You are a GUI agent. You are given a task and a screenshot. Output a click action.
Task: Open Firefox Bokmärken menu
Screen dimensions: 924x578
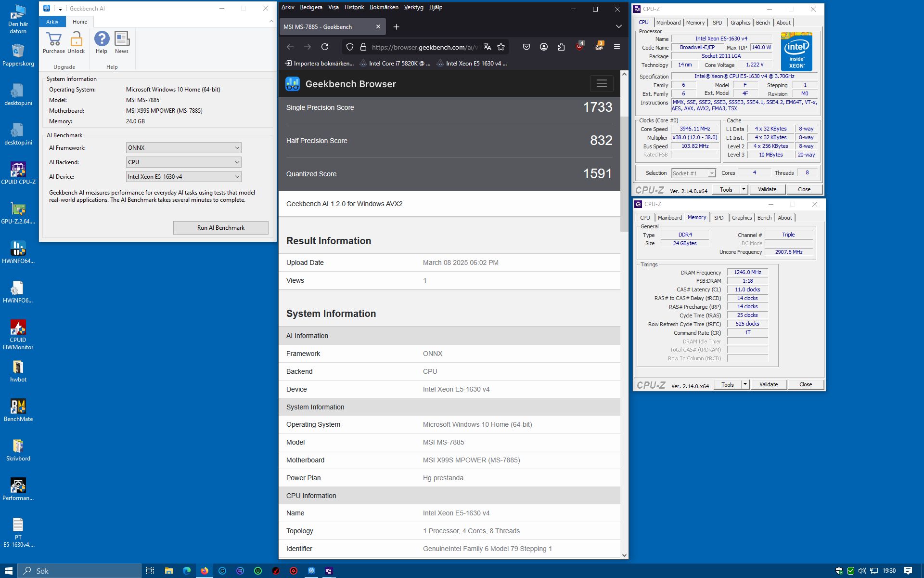pyautogui.click(x=384, y=7)
